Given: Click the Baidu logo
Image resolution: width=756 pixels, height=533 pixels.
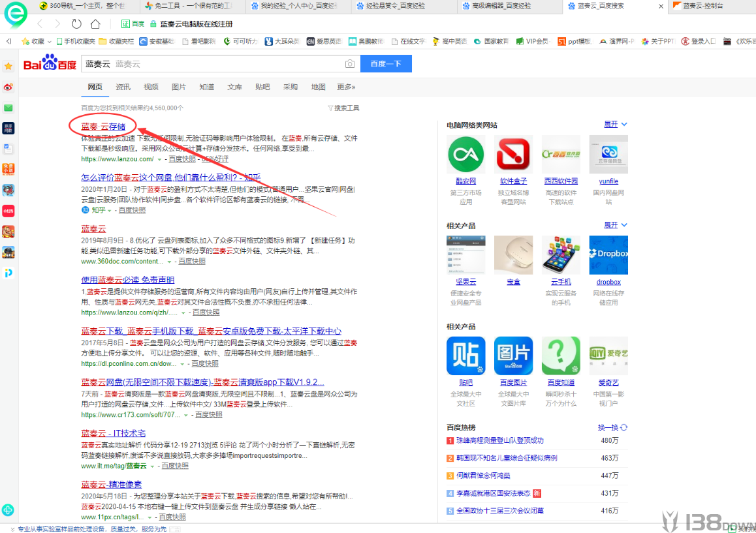Looking at the screenshot, I should (x=50, y=63).
